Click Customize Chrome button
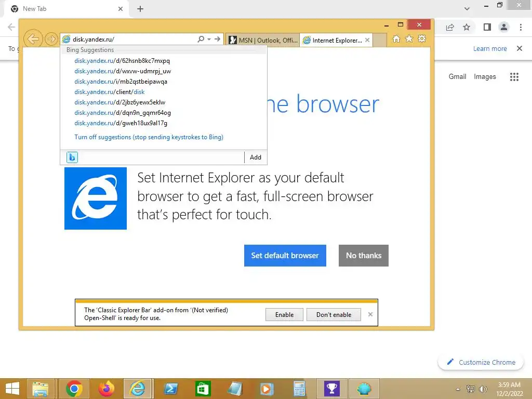The image size is (532, 399). (x=482, y=362)
